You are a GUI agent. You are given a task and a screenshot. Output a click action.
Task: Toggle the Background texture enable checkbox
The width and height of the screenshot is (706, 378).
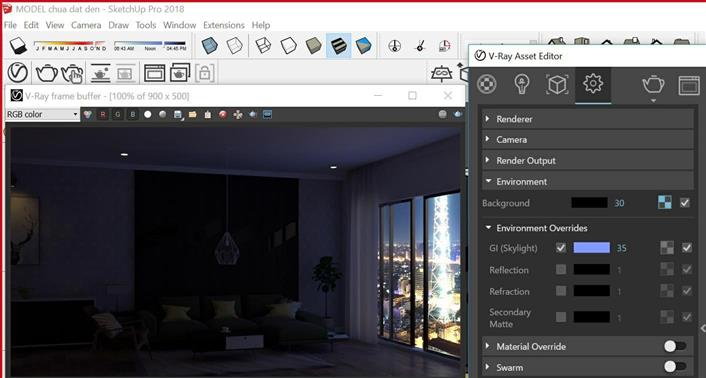point(685,203)
